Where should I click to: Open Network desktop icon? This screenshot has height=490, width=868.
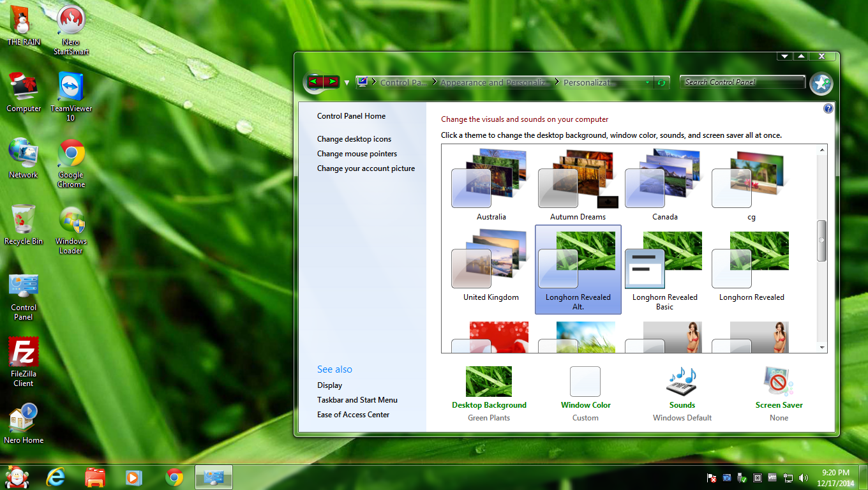(x=24, y=158)
